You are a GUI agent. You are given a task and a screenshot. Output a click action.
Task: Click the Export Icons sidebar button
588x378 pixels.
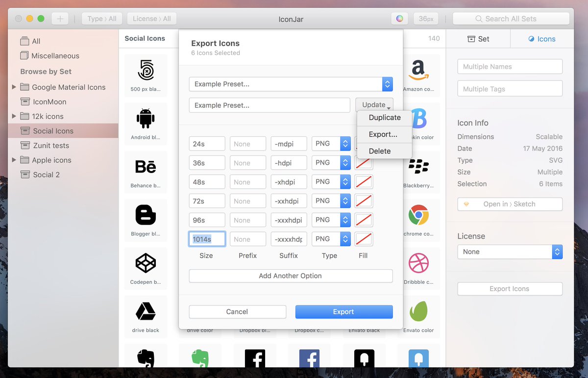(x=510, y=289)
